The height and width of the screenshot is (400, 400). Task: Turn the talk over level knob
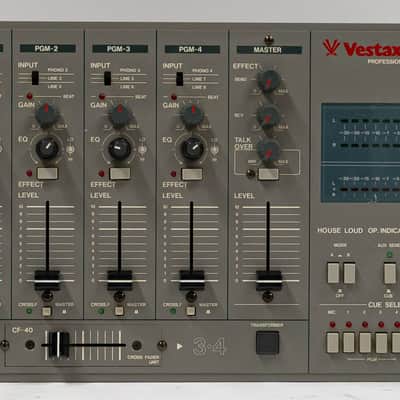268,153
